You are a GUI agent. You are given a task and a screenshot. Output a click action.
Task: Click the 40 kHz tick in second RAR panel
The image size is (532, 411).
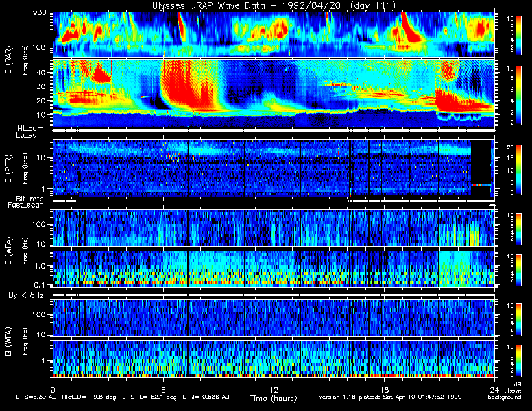tap(41, 72)
